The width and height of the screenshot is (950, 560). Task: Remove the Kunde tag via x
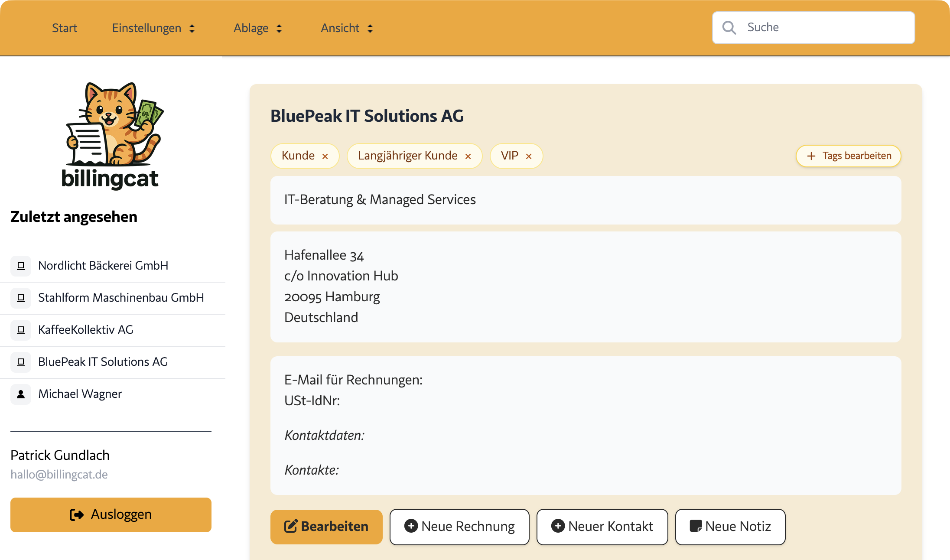pyautogui.click(x=325, y=156)
